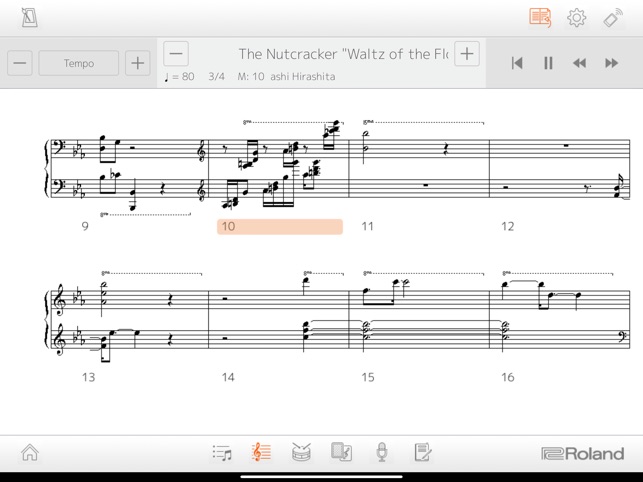Image resolution: width=643 pixels, height=482 pixels.
Task: Go to the next song with plus
Action: pyautogui.click(x=467, y=54)
